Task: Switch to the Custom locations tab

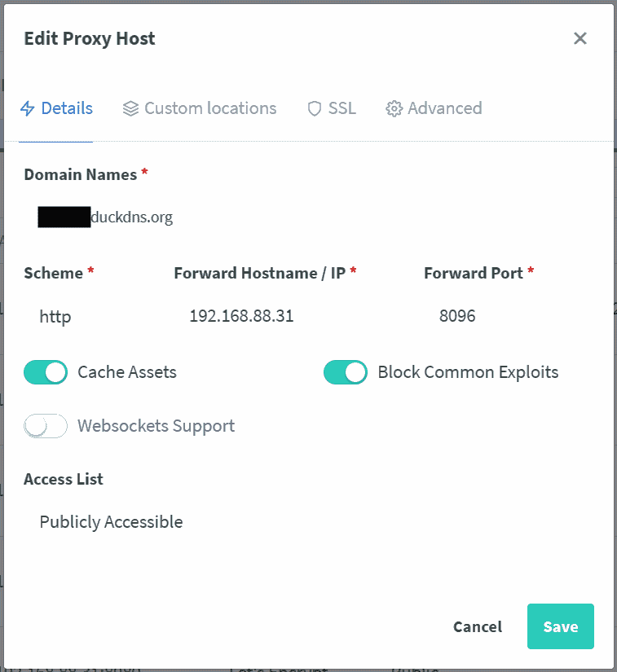Action: point(209,108)
